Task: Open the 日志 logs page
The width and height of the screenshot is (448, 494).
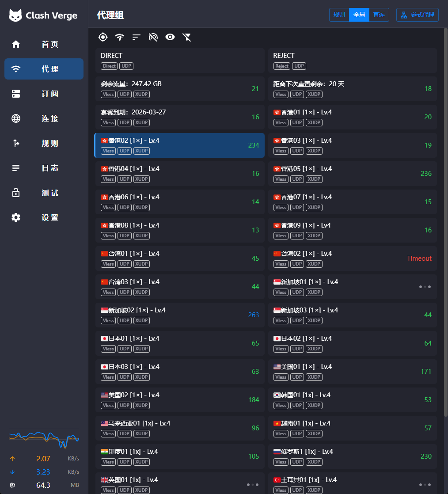Action: [x=44, y=168]
